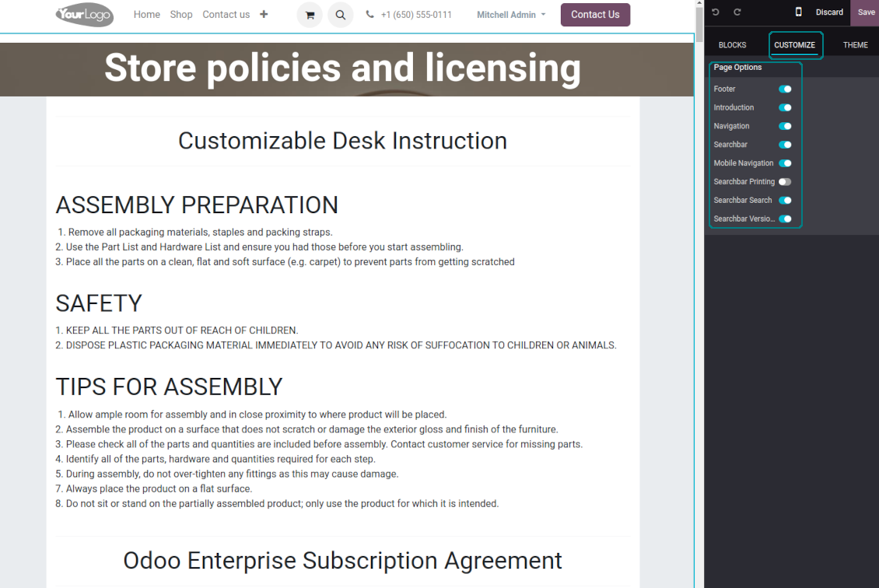The height and width of the screenshot is (588, 879).
Task: Click the phone icon in header
Action: tap(370, 15)
